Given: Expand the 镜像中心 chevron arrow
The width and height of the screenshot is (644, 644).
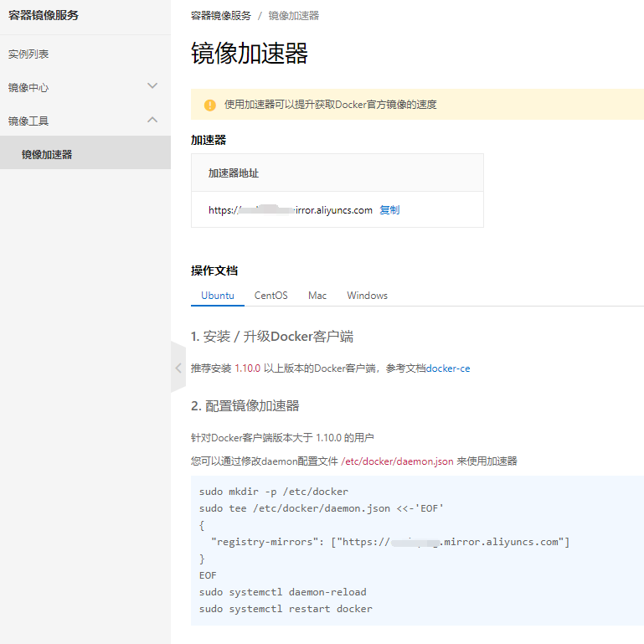Looking at the screenshot, I should pyautogui.click(x=152, y=86).
